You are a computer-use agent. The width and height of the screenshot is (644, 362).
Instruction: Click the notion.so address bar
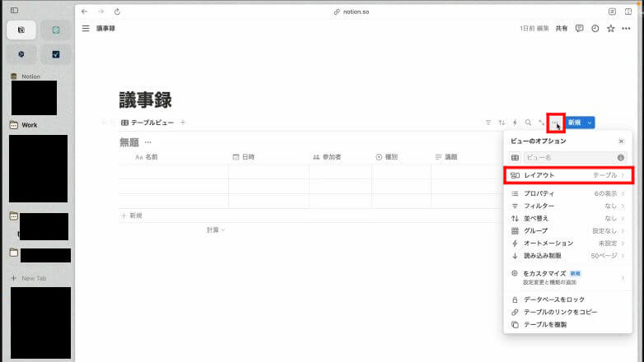tap(352, 12)
